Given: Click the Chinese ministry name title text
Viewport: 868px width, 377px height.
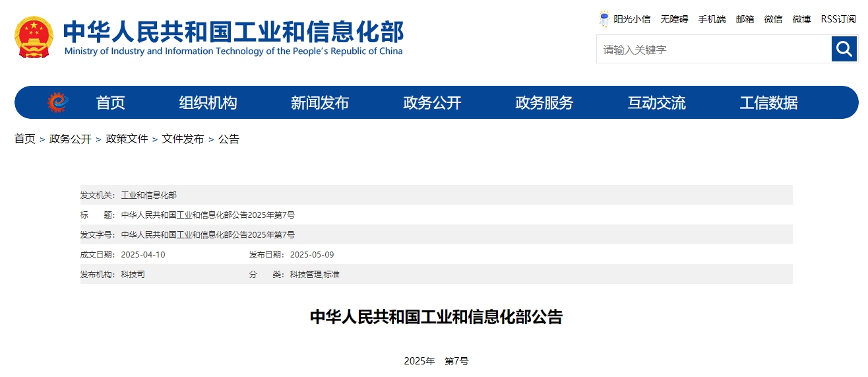Looking at the screenshot, I should [233, 31].
